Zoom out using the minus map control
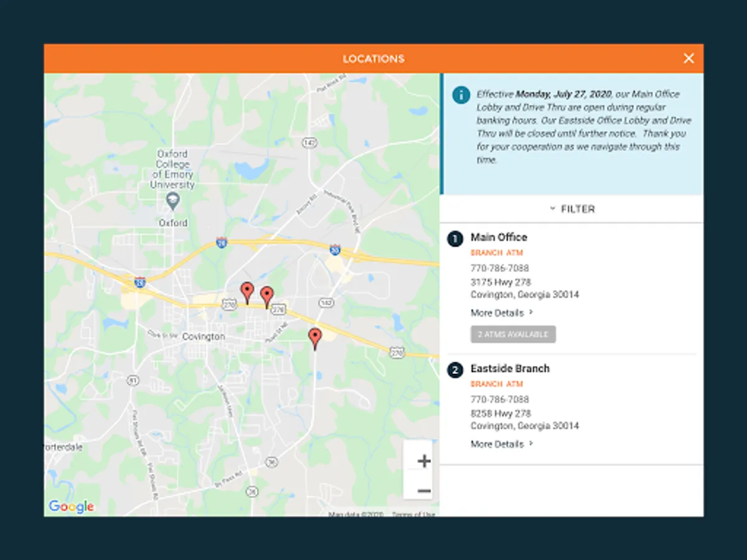The height and width of the screenshot is (560, 747). [423, 490]
